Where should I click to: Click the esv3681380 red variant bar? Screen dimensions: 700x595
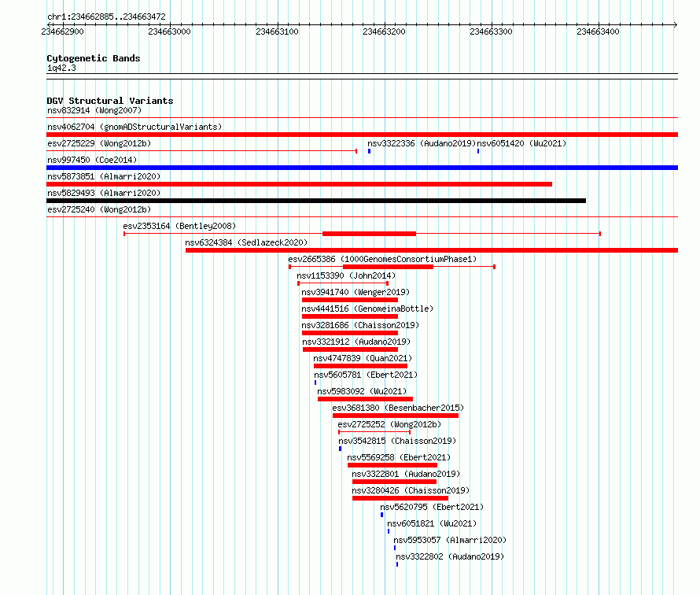(x=396, y=416)
